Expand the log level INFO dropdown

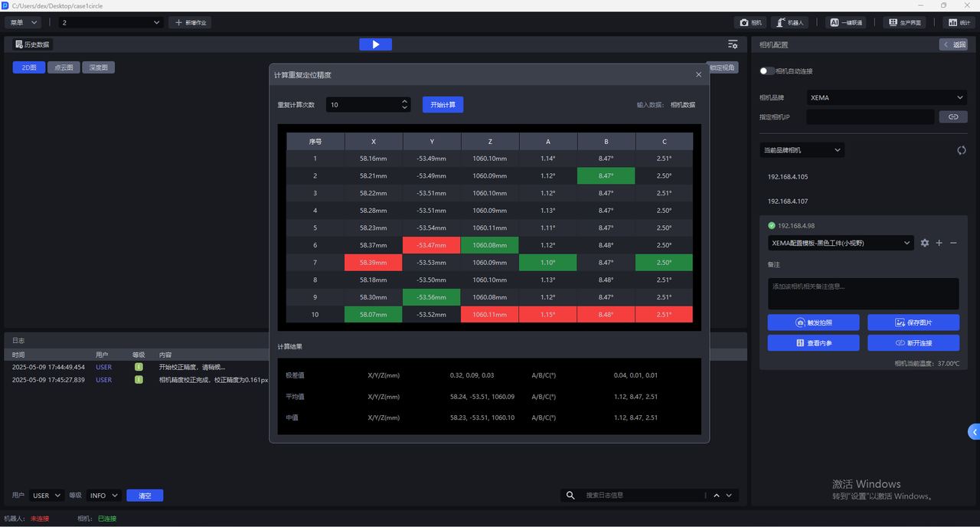(103, 496)
